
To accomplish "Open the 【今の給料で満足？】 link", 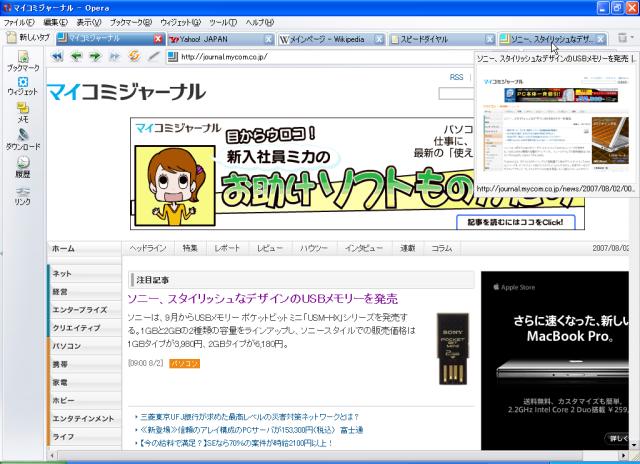I will coord(236,443).
